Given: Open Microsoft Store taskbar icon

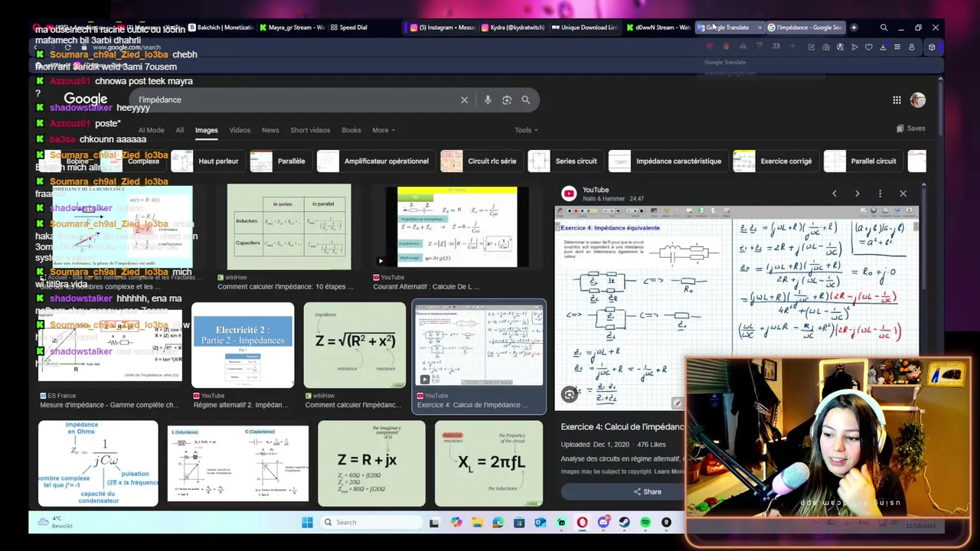Looking at the screenshot, I should (519, 523).
